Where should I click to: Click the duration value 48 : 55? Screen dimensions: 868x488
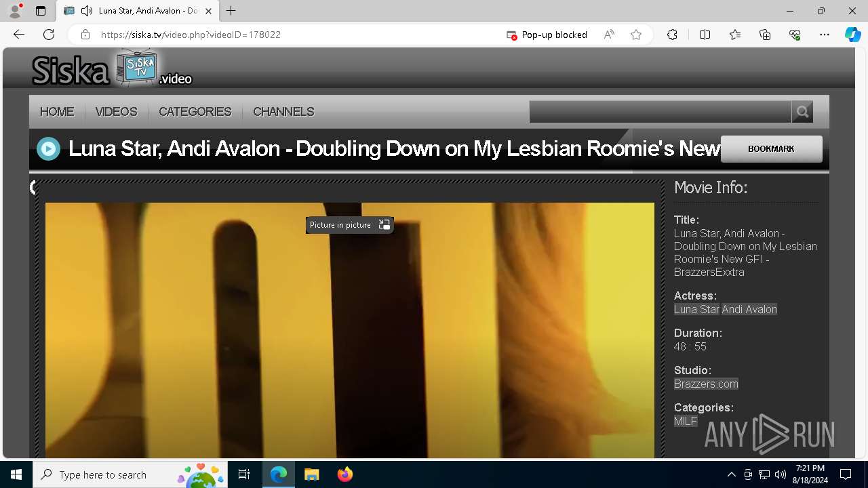coord(690,346)
